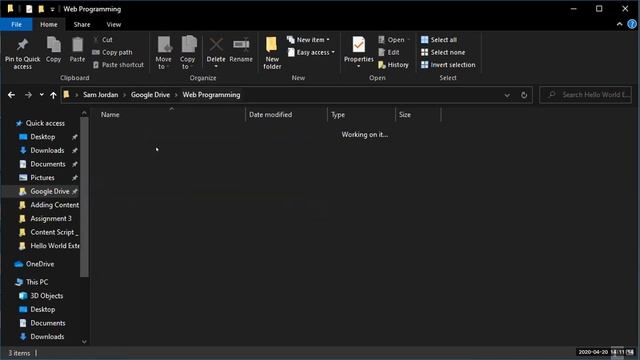Open pinned Pictures in Quick access
640x360 pixels.
pos(42,178)
